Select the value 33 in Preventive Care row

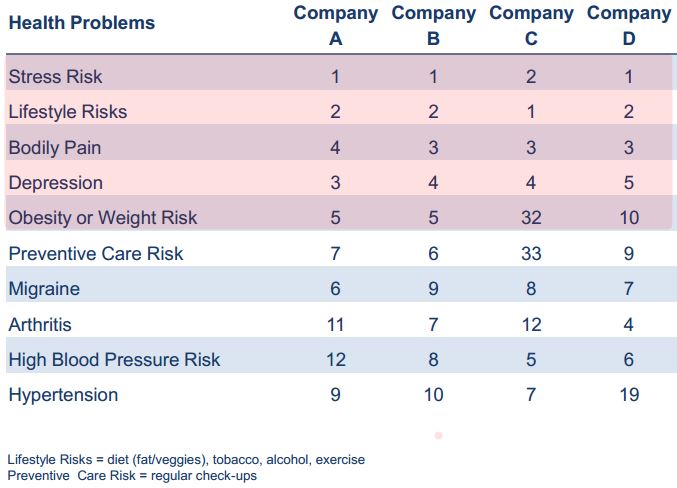531,254
